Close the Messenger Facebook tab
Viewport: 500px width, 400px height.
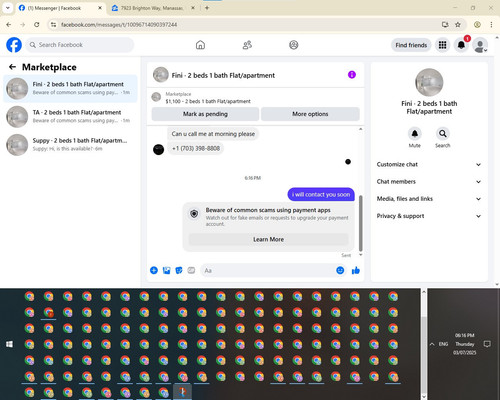coord(100,8)
